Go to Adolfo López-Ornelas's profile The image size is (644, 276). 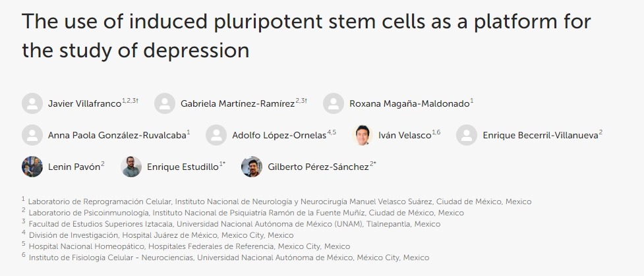pos(279,136)
